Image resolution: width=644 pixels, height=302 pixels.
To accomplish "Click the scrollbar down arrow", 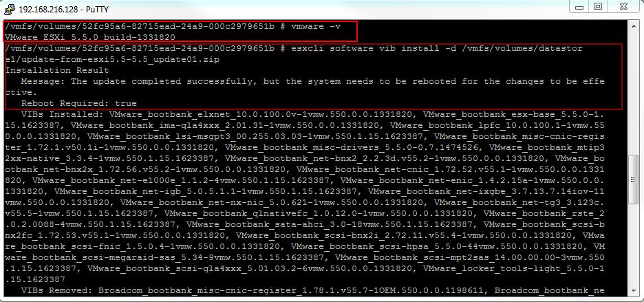I will (x=634, y=291).
